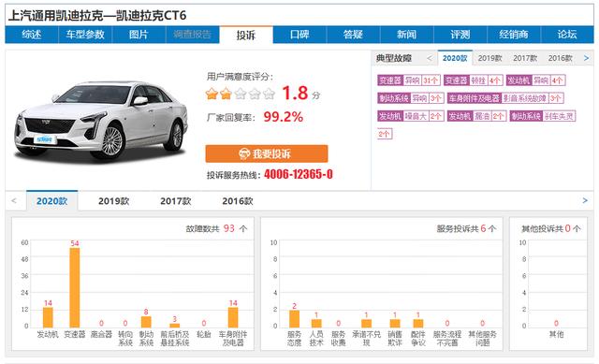Click the hotline number 4006-12365-0
Viewport: 599px width, 364px height.
tap(299, 175)
